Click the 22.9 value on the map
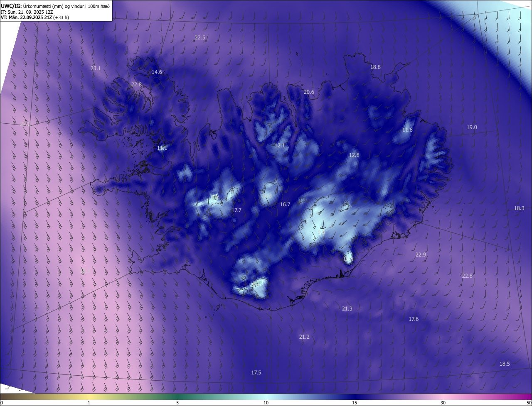This screenshot has height=406, width=532. [x=421, y=254]
